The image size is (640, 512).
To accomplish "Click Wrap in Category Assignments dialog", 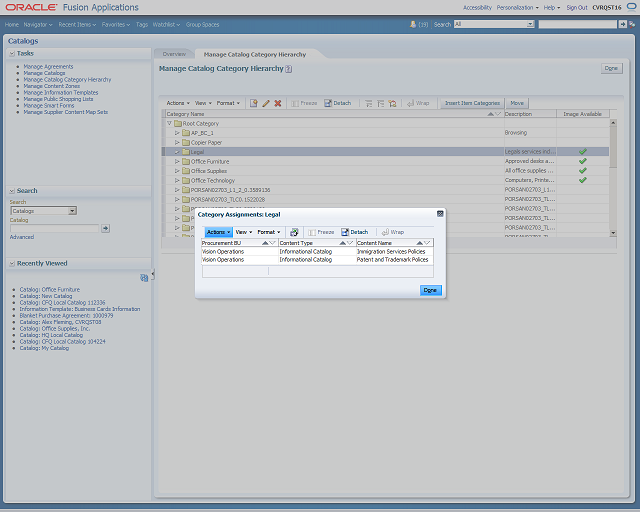I will click(x=393, y=232).
